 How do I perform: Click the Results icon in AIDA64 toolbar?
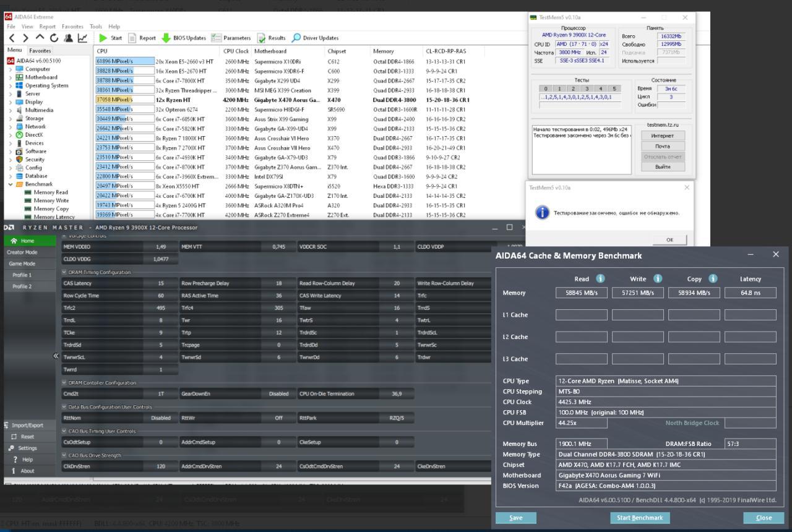click(261, 38)
